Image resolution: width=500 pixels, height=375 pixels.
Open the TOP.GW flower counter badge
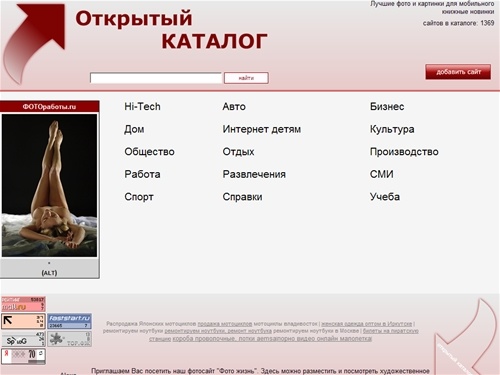tap(69, 339)
